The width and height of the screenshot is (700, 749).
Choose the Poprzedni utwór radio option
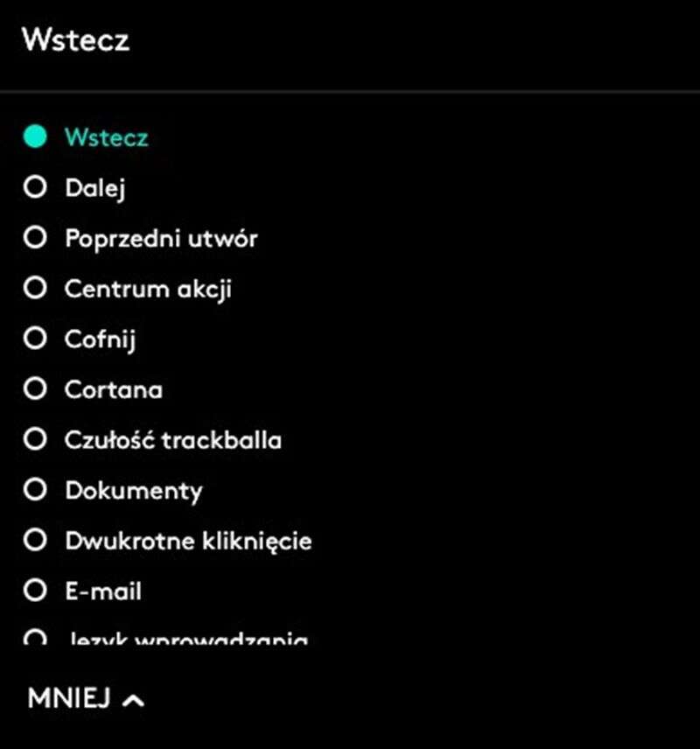35,238
